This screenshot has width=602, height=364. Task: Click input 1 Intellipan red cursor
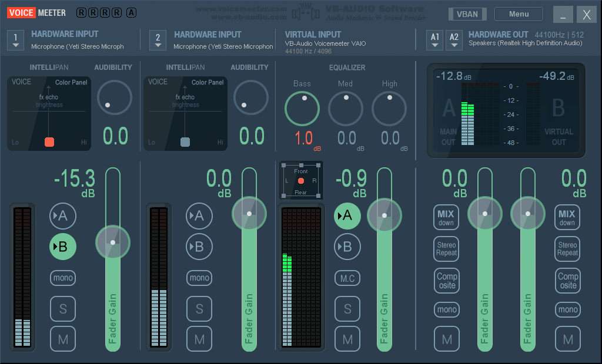[x=49, y=142]
